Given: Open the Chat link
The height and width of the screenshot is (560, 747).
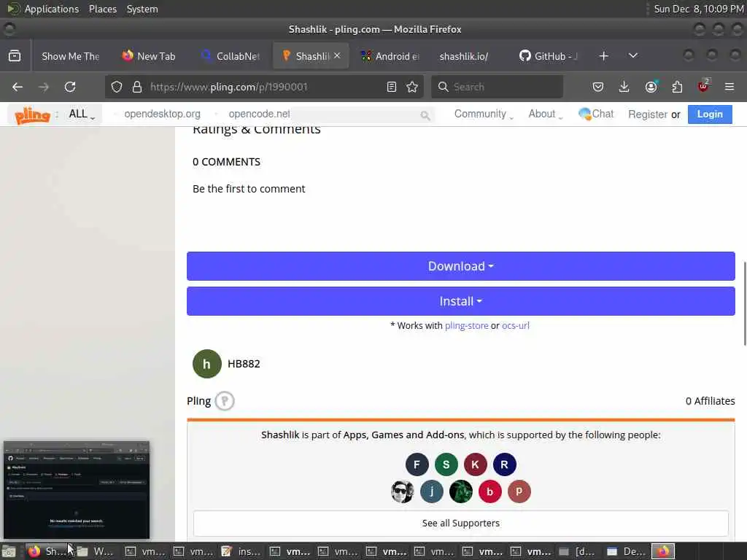Looking at the screenshot, I should [x=596, y=114].
